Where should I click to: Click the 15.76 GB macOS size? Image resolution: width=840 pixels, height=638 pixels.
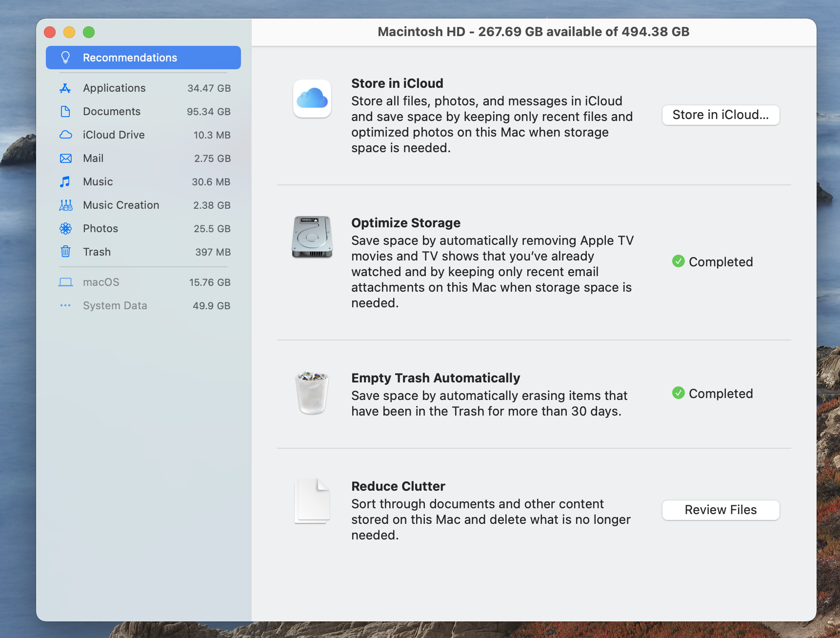tap(210, 282)
